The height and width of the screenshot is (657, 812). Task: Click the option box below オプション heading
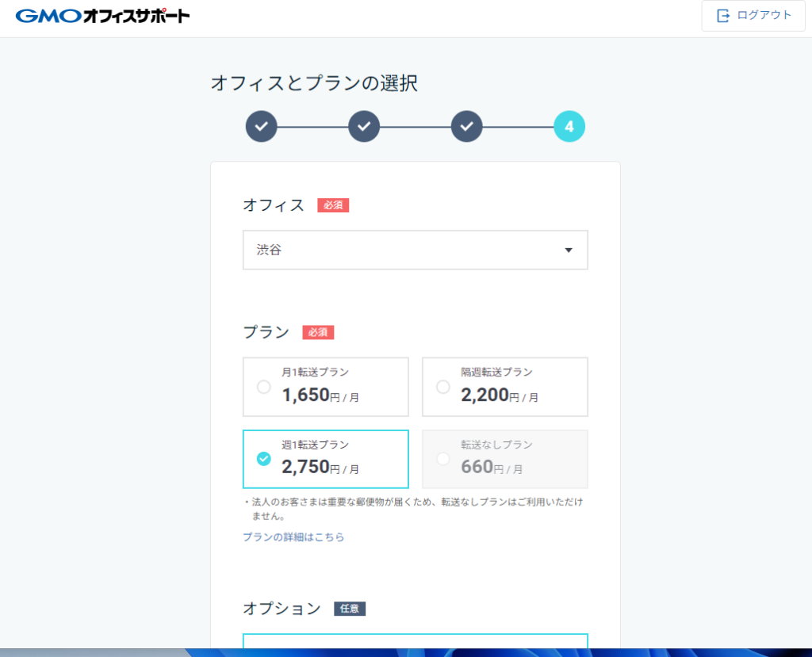415,640
